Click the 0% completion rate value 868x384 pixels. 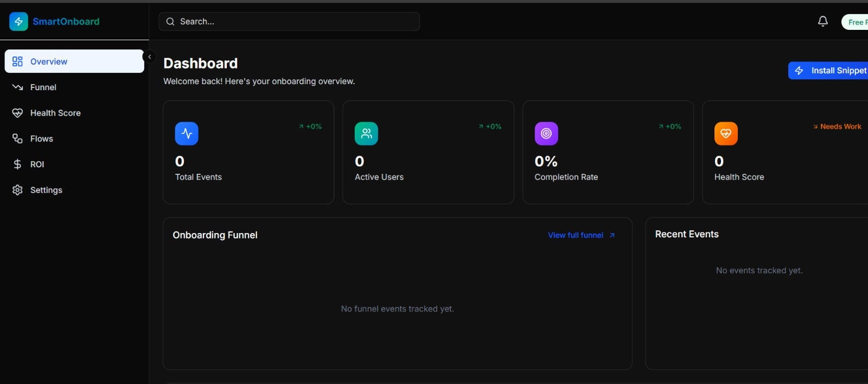point(546,161)
